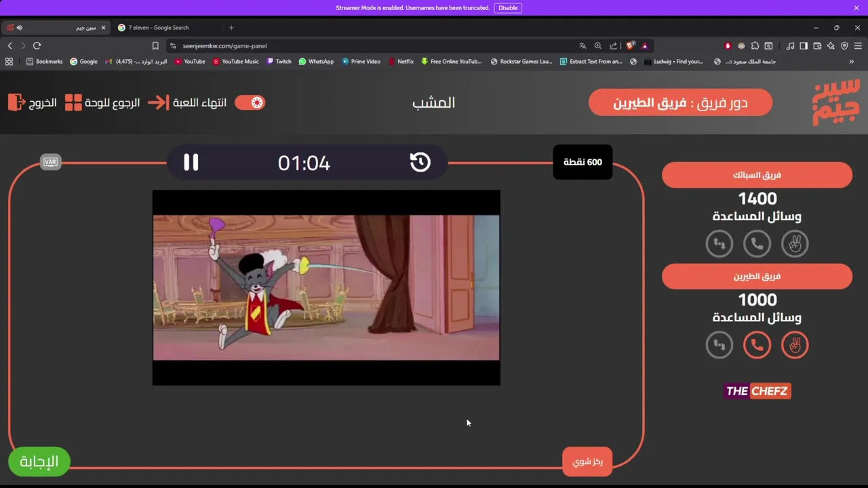The image size is (868, 488).
Task: Open Brave Shields lion icon
Action: (x=630, y=45)
